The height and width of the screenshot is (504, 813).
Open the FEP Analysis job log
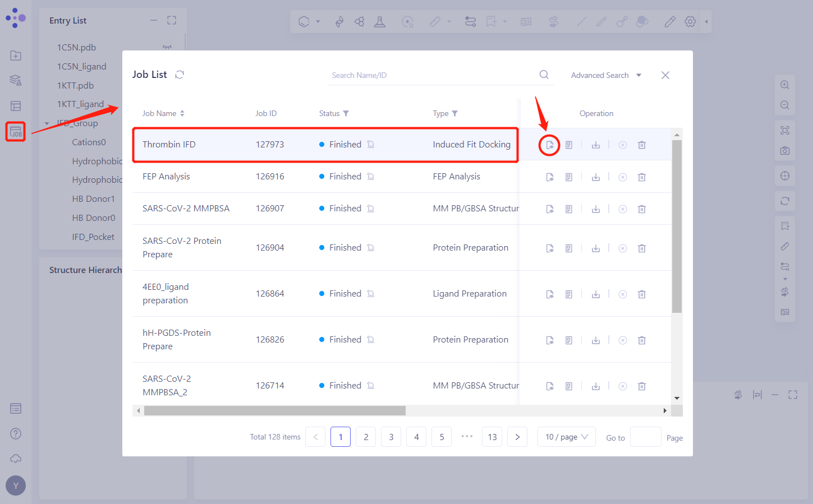pyautogui.click(x=568, y=177)
